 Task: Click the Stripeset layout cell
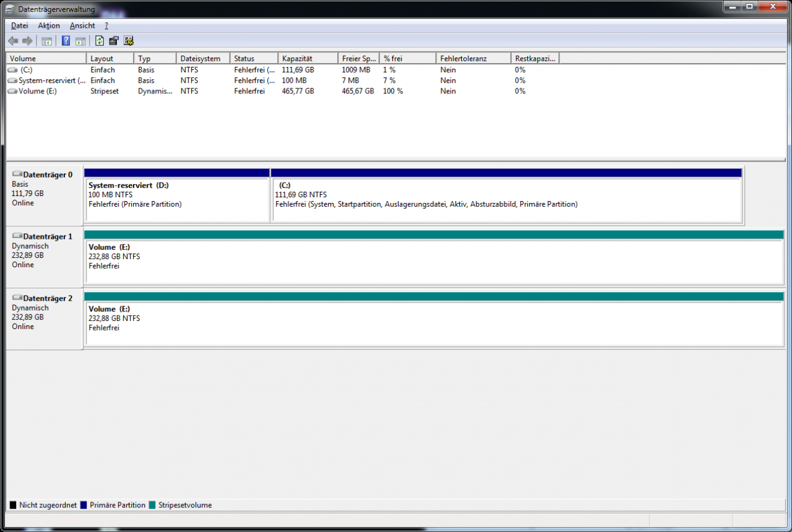(x=105, y=91)
